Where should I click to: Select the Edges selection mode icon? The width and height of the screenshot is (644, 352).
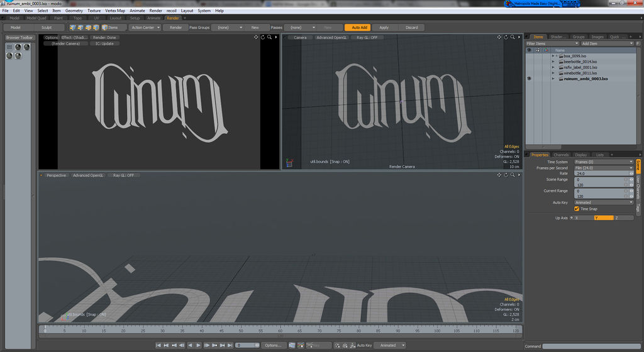(x=80, y=28)
